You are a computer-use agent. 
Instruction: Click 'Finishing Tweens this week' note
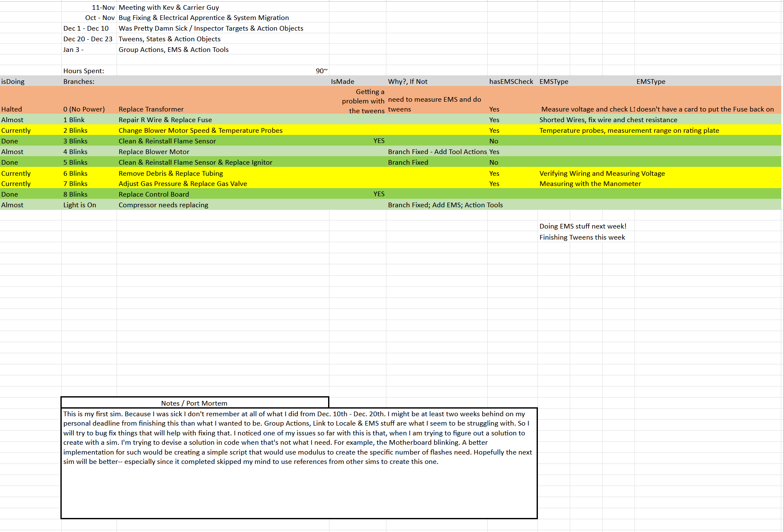tap(582, 237)
